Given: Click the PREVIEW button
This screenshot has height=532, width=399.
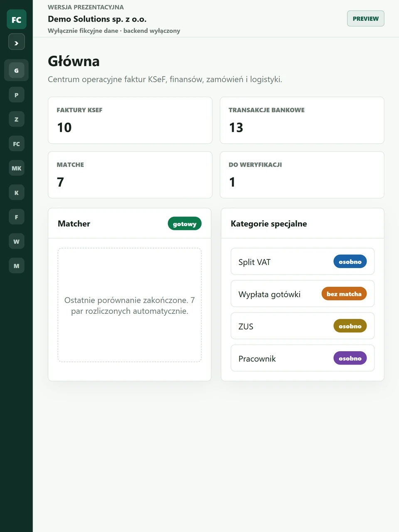Looking at the screenshot, I should point(366,18).
